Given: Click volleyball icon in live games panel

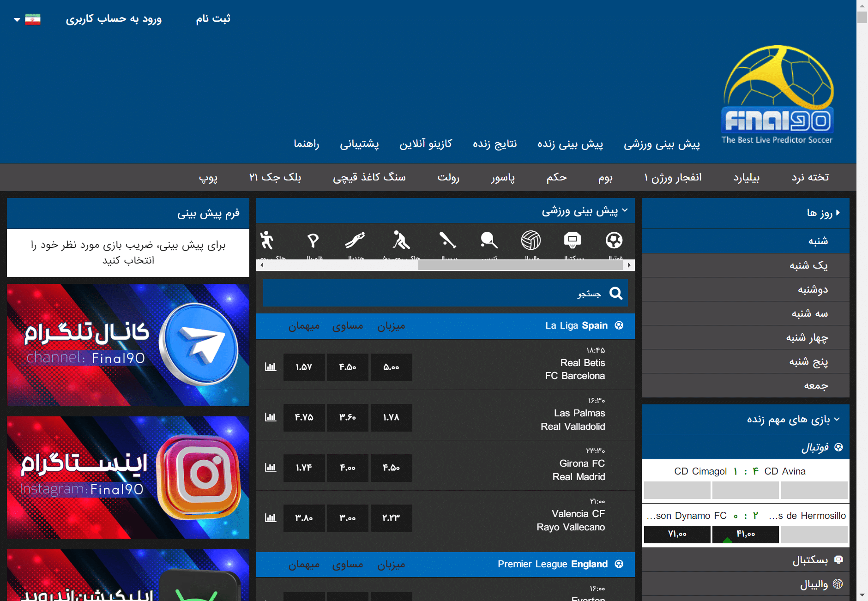Looking at the screenshot, I should pos(838,584).
